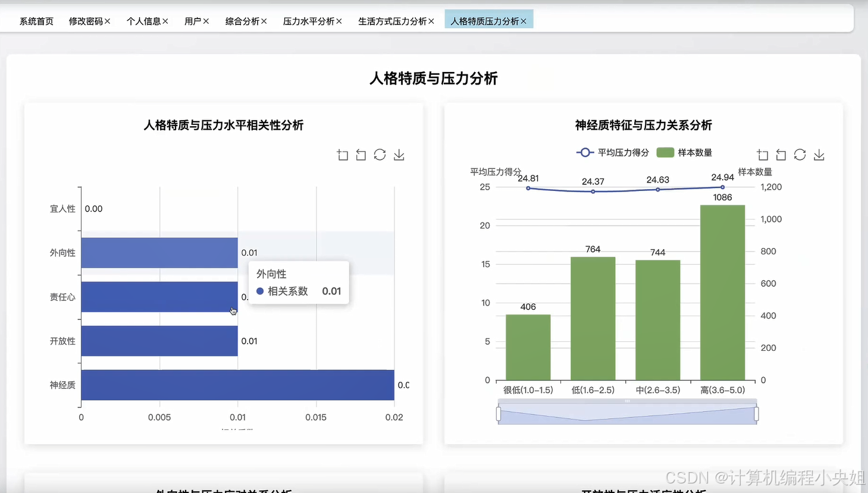Close the 人格特质压力分析 tab
Image resolution: width=868 pixels, height=493 pixels.
coord(524,21)
